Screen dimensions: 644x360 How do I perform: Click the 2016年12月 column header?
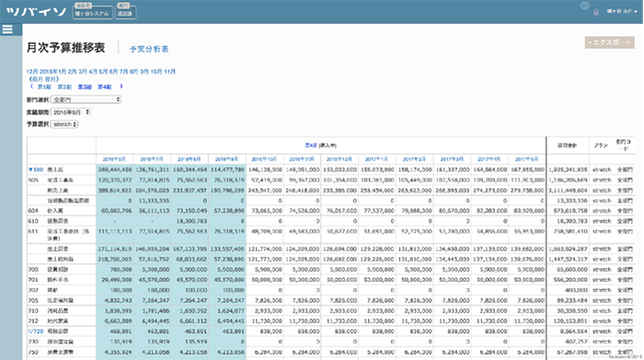tap(339, 159)
